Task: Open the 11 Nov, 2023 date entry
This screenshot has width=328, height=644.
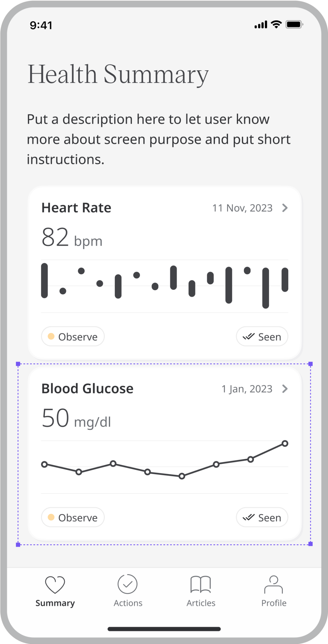Action: (242, 208)
